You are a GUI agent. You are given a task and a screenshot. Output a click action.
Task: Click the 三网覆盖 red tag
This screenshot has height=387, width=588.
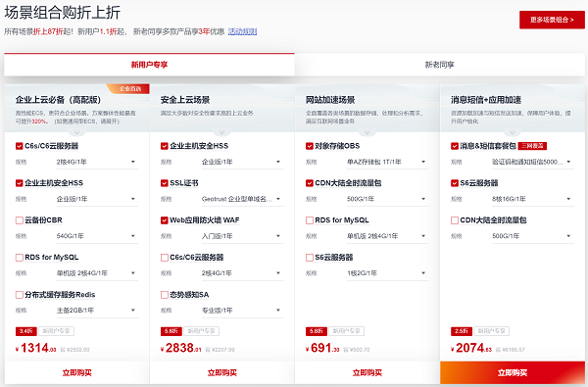coord(532,146)
